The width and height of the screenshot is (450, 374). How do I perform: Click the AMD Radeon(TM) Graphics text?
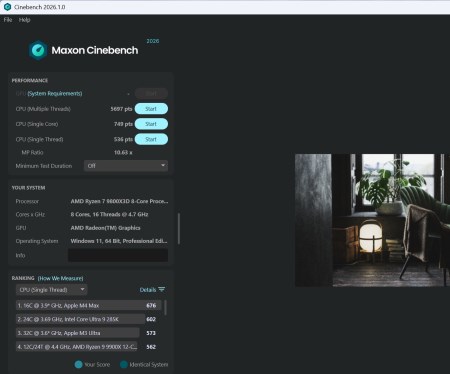point(105,228)
